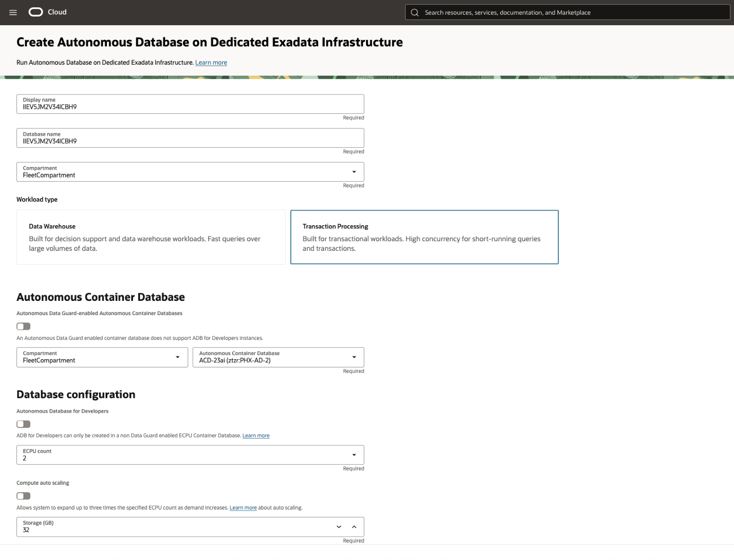Open Container Database section Compartment dropdown

(x=102, y=357)
